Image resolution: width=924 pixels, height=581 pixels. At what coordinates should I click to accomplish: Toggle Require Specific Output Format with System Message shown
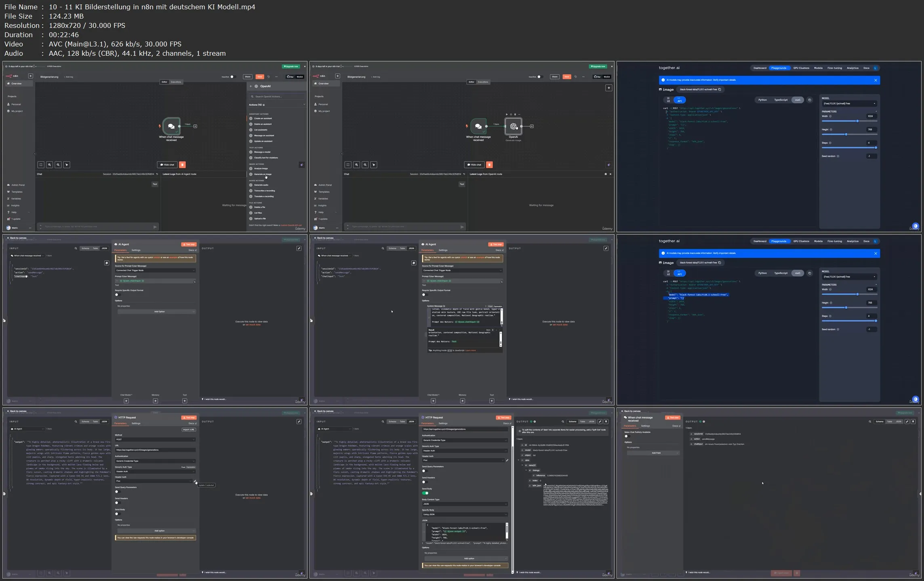pyautogui.click(x=425, y=295)
